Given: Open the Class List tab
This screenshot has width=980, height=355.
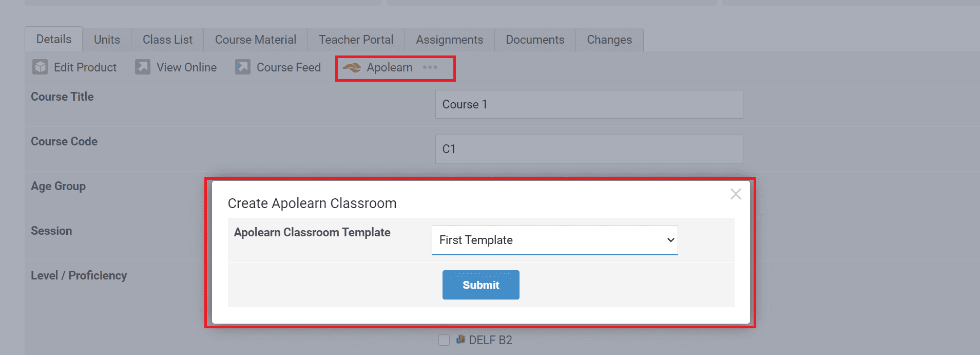Looking at the screenshot, I should coord(167,40).
